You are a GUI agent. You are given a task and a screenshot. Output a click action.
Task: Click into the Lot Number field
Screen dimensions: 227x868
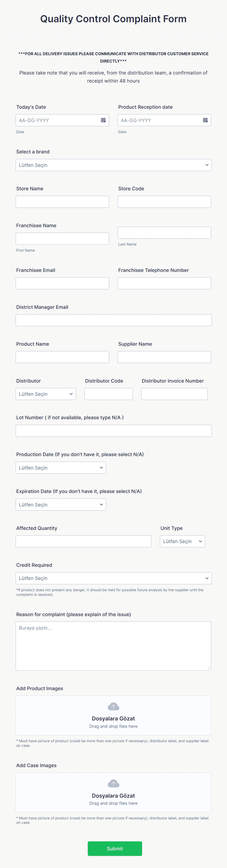pos(113,431)
